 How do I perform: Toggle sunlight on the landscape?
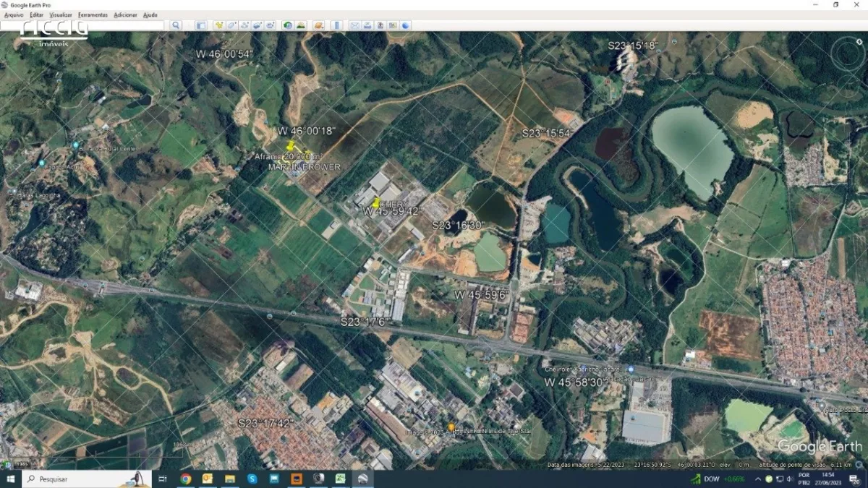point(302,25)
